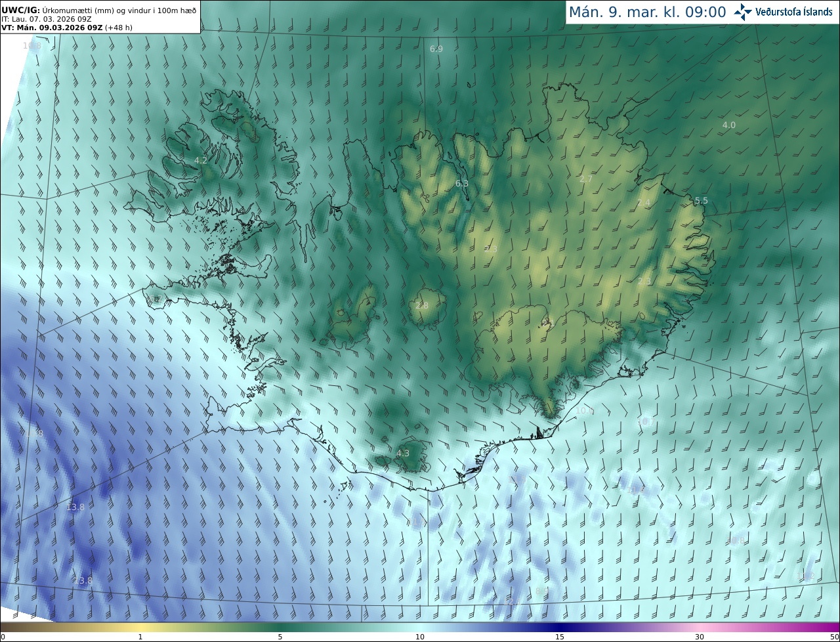Click the 'VT: Mán. 09.03.2026 09Z (+48 h)' line
This screenshot has width=840, height=642.
pyautogui.click(x=66, y=28)
